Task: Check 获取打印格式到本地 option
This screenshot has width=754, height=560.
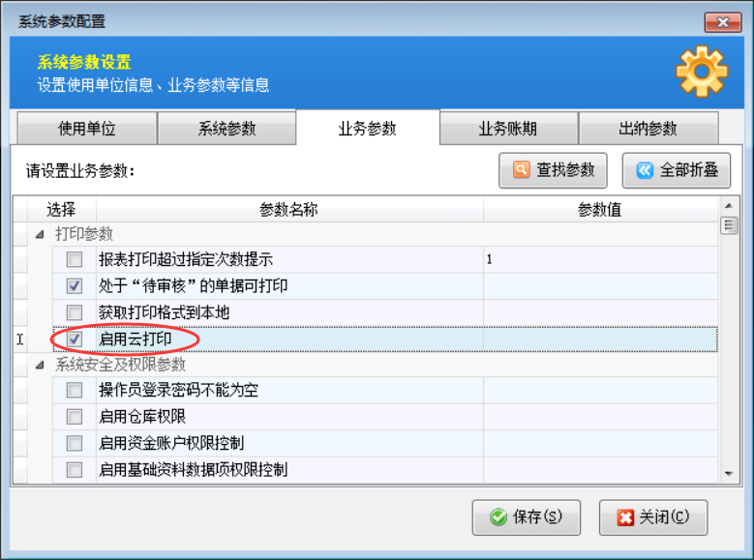Action: [x=75, y=312]
